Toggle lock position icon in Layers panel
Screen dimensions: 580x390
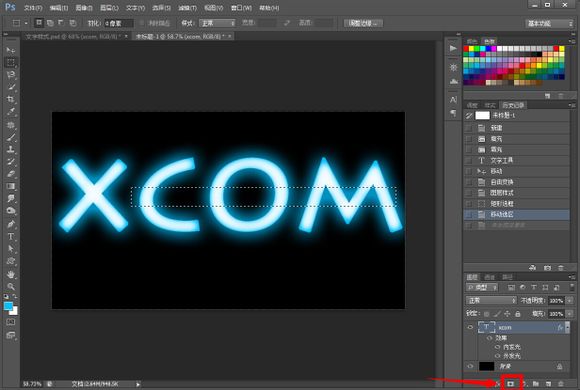507,314
